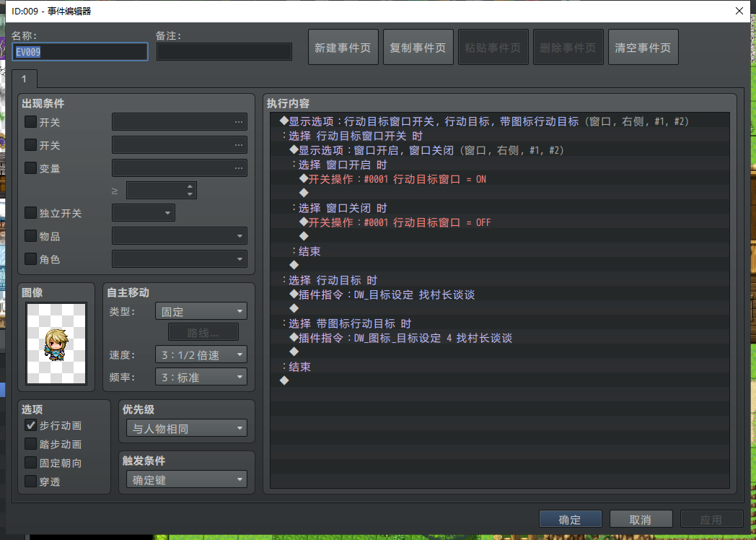Open the 物品 dropdown

pos(180,236)
